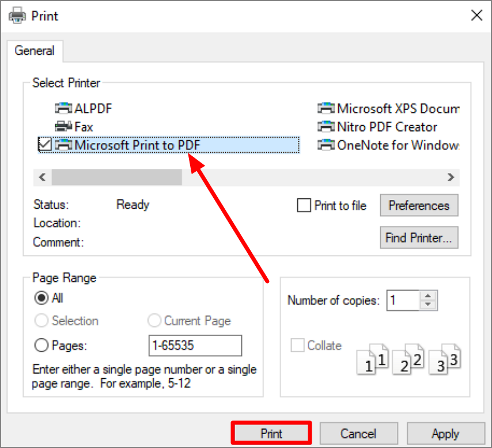The height and width of the screenshot is (448, 492).
Task: Tick the Collate checkbox
Action: coord(297,345)
